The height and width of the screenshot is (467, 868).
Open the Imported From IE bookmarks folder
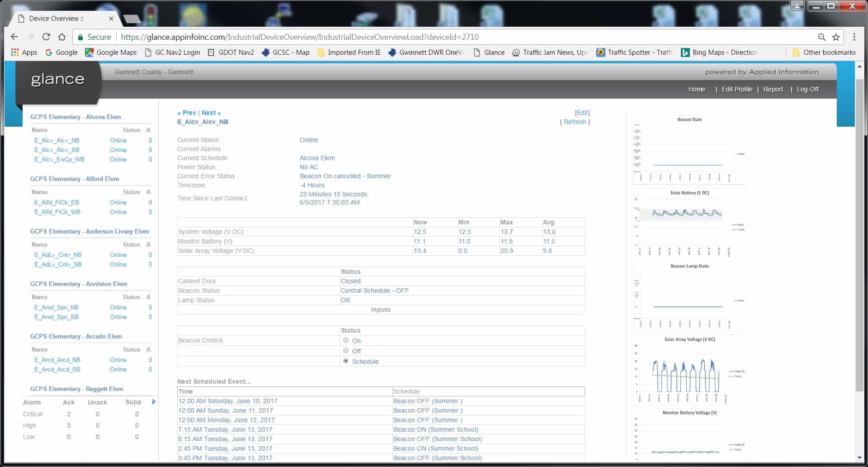point(349,52)
